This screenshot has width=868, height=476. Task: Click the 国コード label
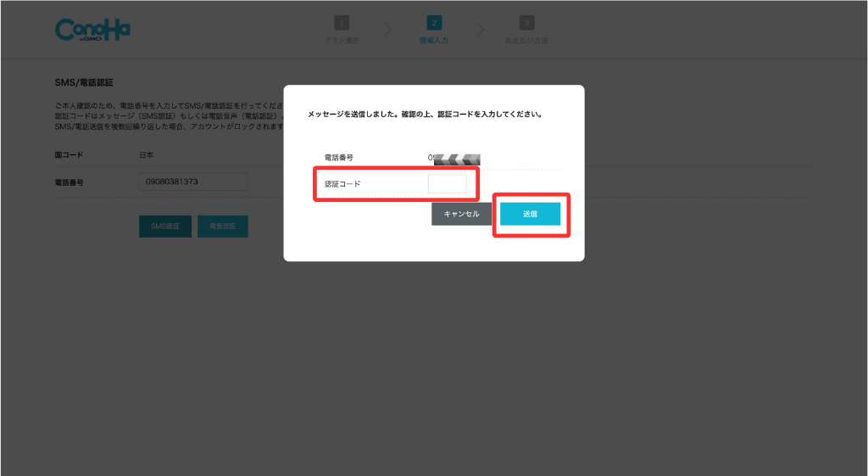[70, 155]
